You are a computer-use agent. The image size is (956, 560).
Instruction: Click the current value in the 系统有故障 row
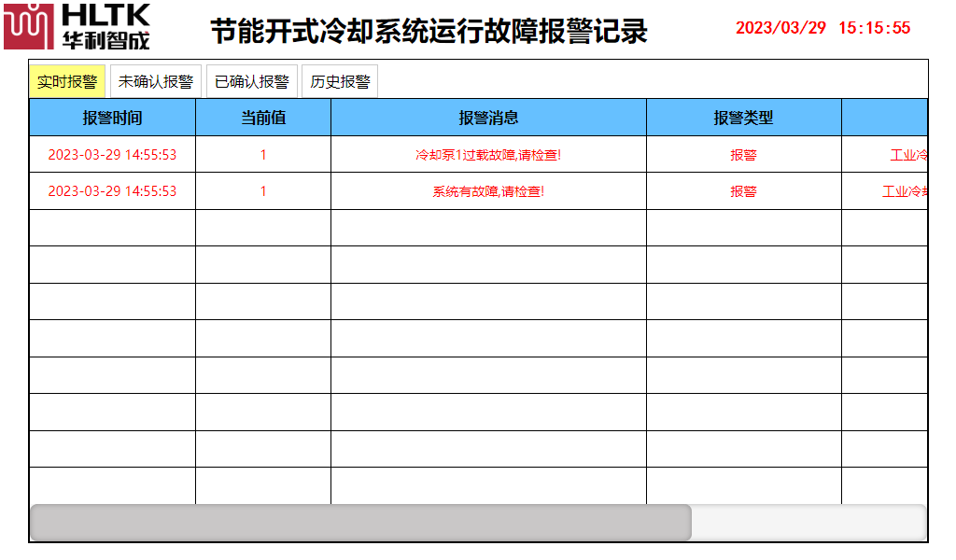pos(263,191)
